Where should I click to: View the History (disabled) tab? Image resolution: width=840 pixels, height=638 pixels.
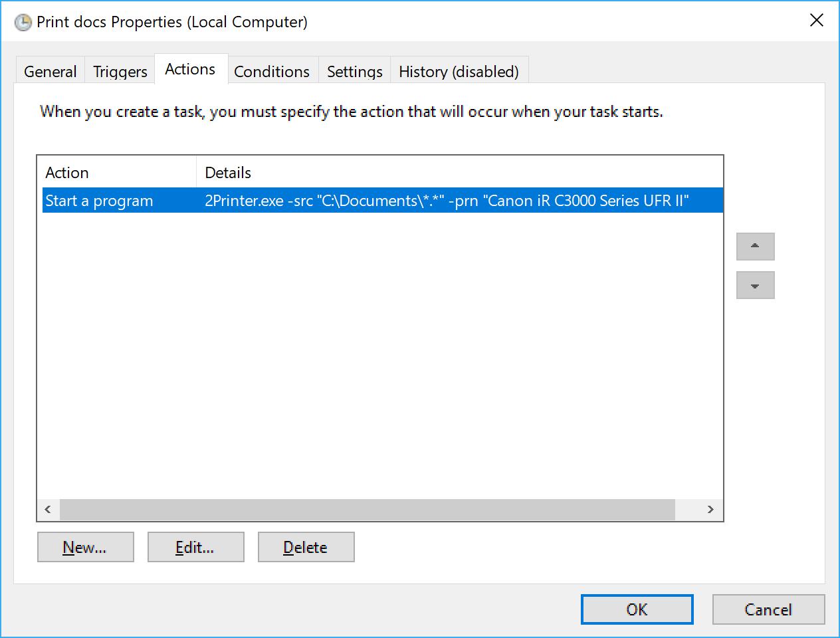459,72
